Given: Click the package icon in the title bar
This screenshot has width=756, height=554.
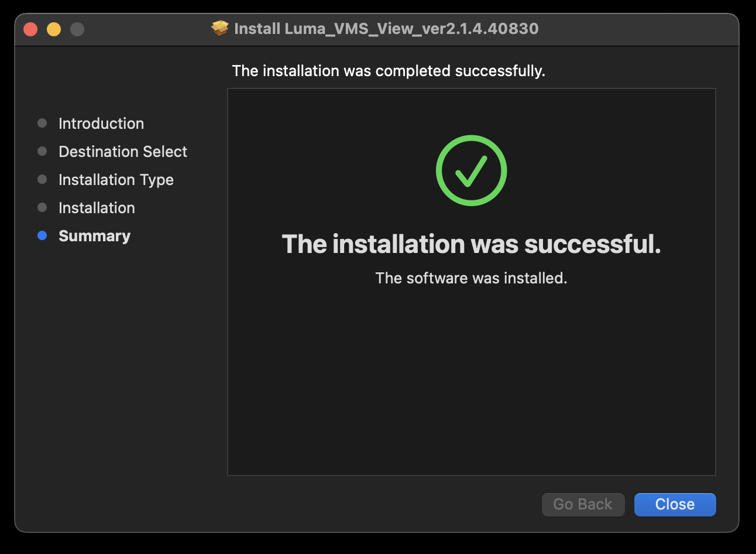Looking at the screenshot, I should 219,28.
